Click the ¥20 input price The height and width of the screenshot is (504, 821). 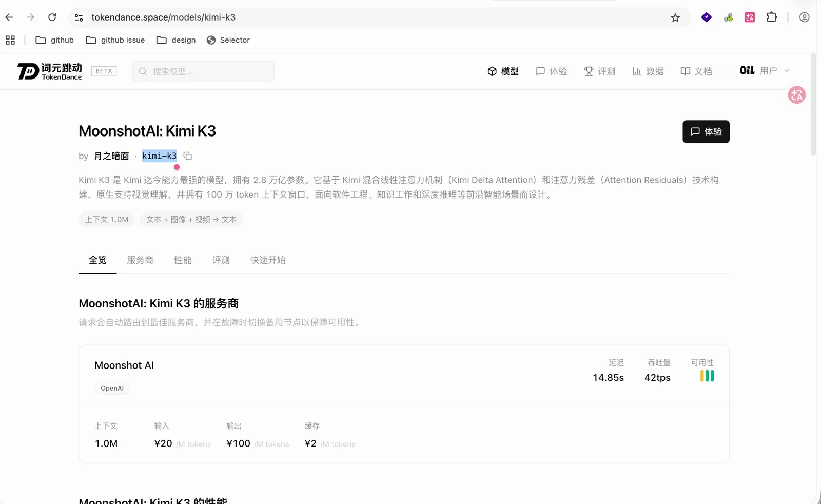coord(163,443)
